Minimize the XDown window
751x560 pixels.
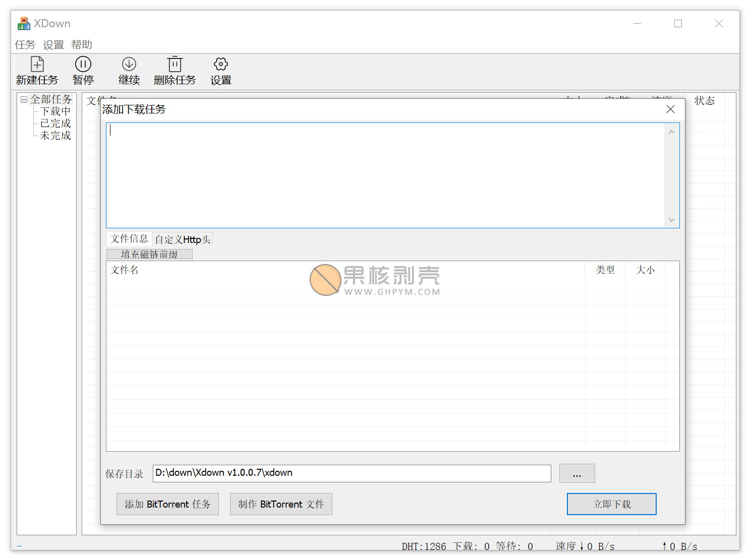point(638,23)
